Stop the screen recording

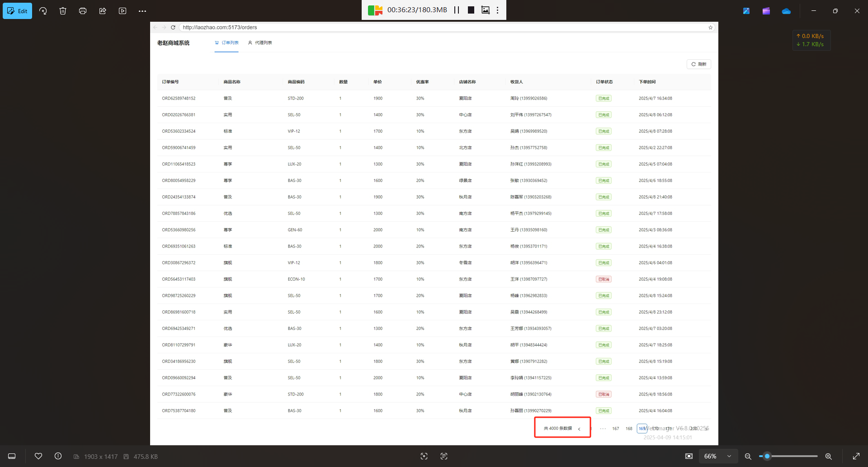471,10
